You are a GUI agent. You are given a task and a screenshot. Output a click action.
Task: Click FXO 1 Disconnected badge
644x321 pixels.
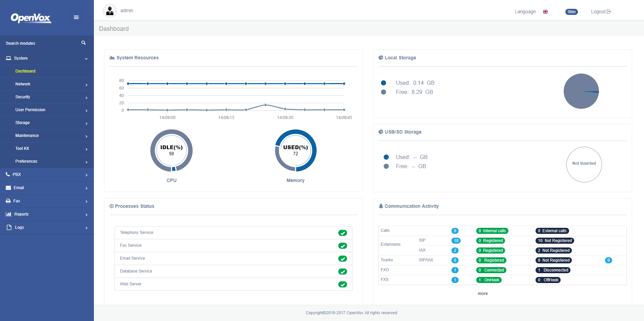[x=553, y=270]
